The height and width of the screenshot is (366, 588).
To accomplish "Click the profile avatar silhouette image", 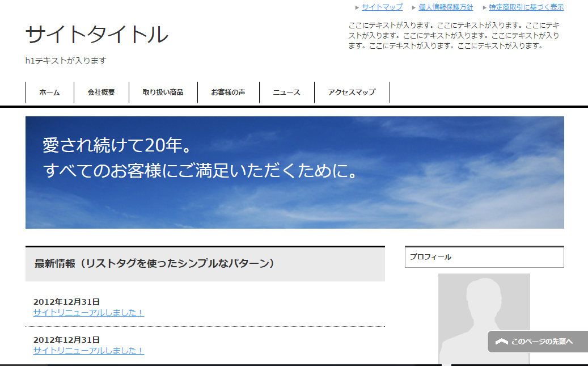I will pos(484,318).
